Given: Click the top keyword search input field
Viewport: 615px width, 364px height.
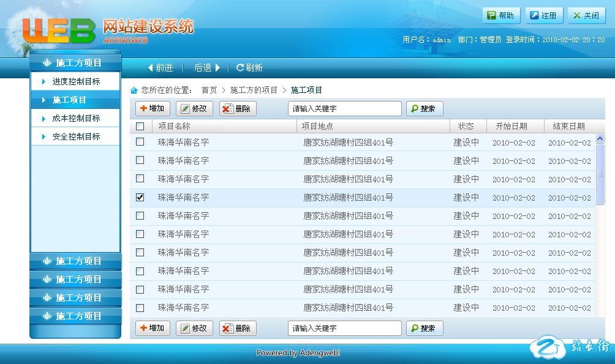Looking at the screenshot, I should pos(344,109).
